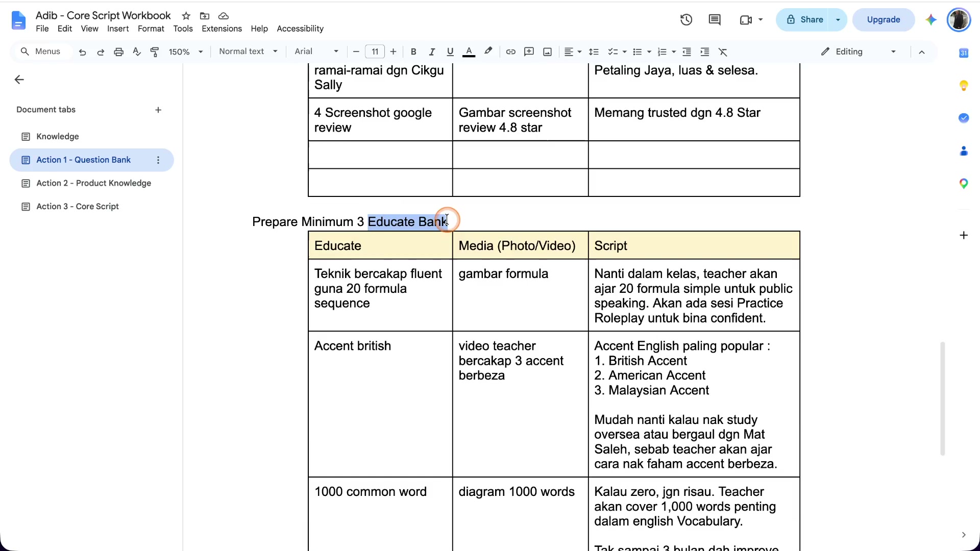
Task: Add a comment using toolbar icon
Action: click(529, 52)
